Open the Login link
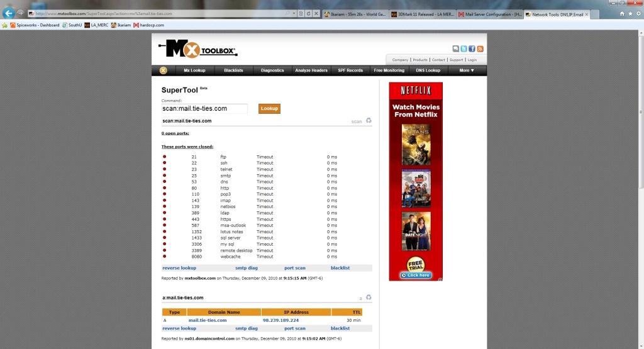The width and height of the screenshot is (644, 349). pos(472,60)
